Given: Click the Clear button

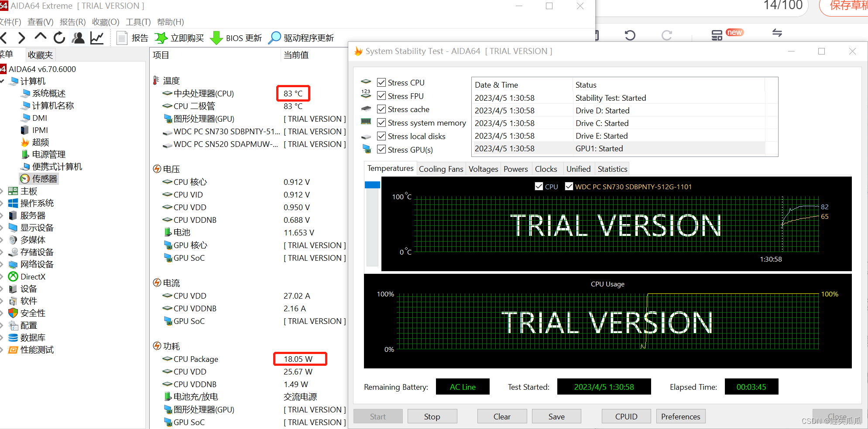Looking at the screenshot, I should (x=502, y=416).
